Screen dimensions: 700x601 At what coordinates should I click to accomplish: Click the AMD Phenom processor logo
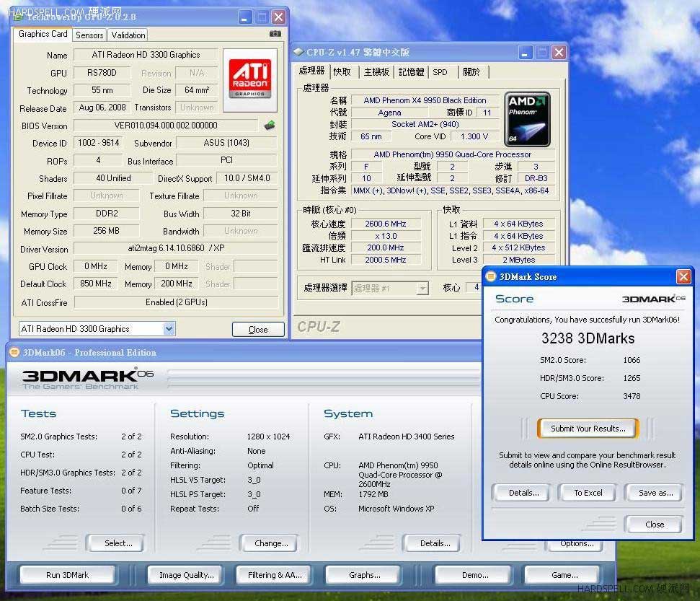(527, 119)
